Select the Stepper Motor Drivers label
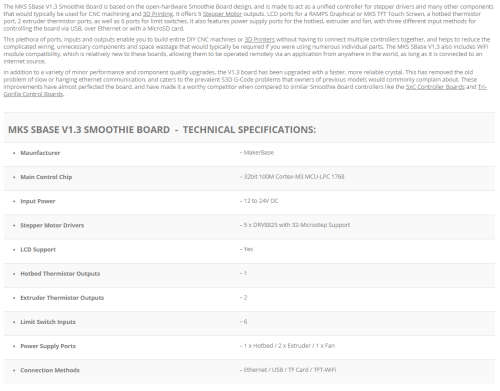This screenshot has height=391, width=500. tap(52, 225)
